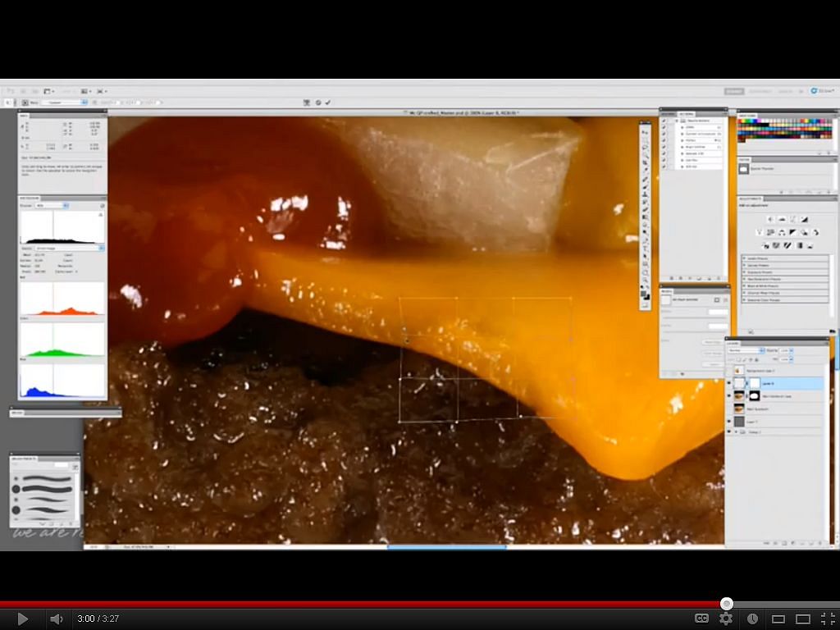Select the Masks panel tab
Screen dimensions: 840x630
tap(667, 291)
